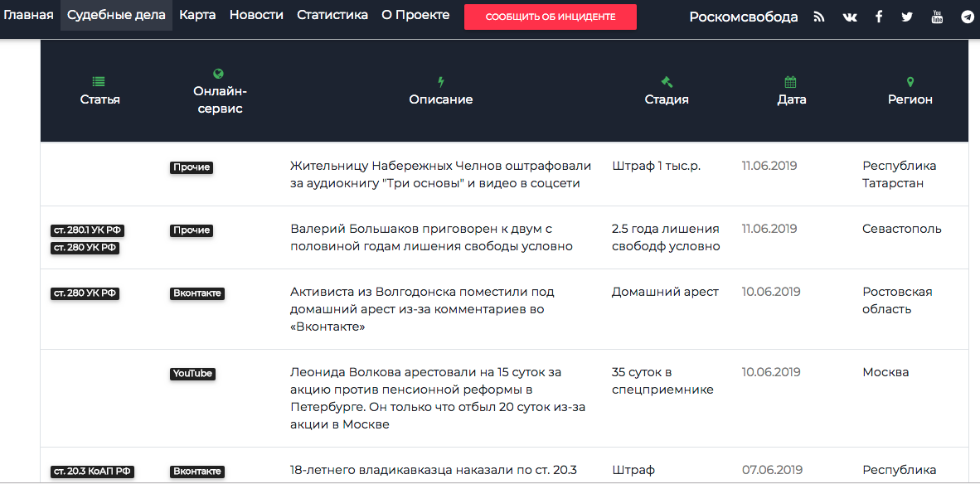Image resolution: width=980 pixels, height=484 pixels.
Task: Select the Штраф 1 тыс.р. cell
Action: (657, 166)
